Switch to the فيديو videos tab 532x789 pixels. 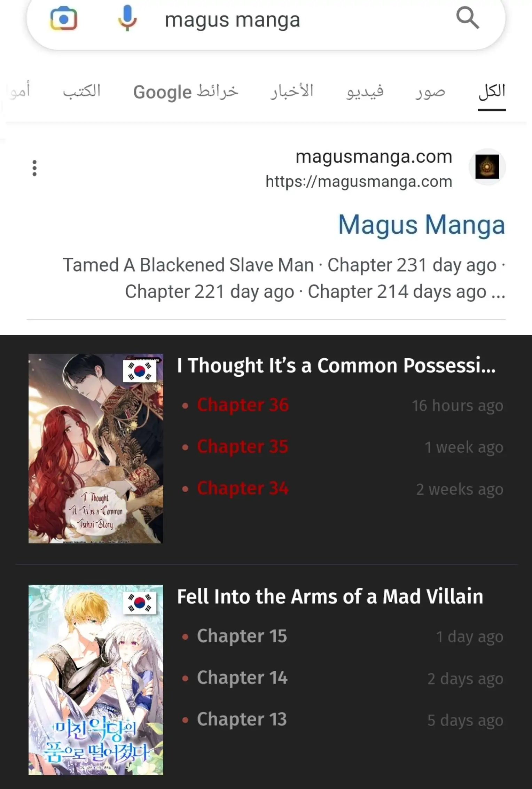pyautogui.click(x=365, y=92)
